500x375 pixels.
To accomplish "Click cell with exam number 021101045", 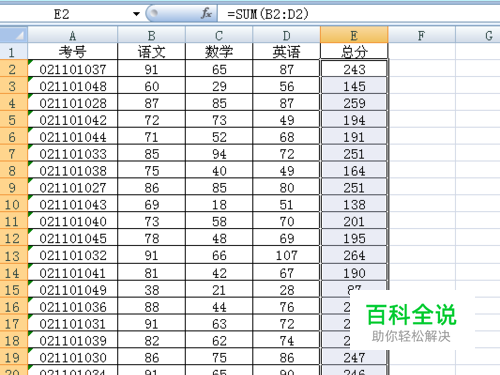I will point(73,238).
